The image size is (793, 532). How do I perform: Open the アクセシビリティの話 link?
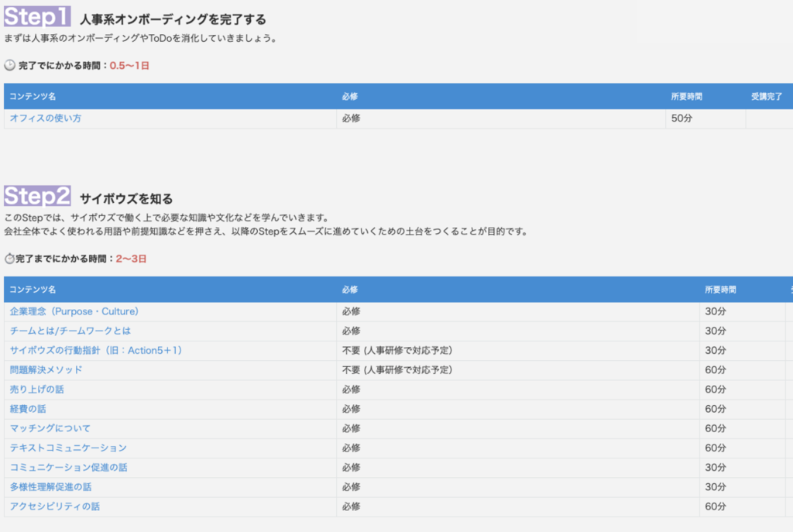[x=55, y=506]
